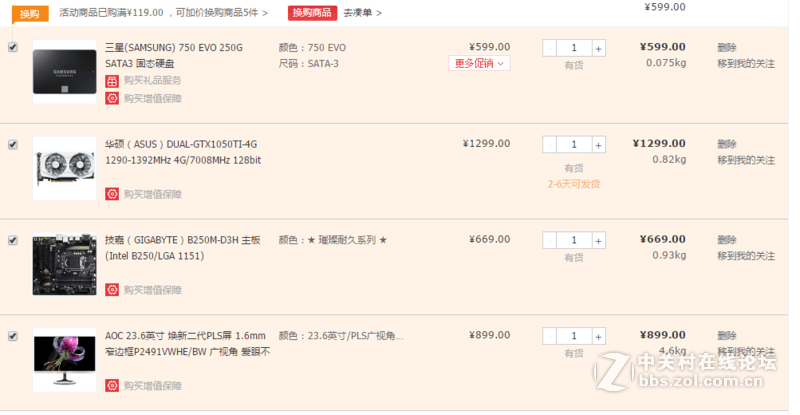
Task: Delete the ASUS GTX1050TI item
Action: tap(727, 144)
